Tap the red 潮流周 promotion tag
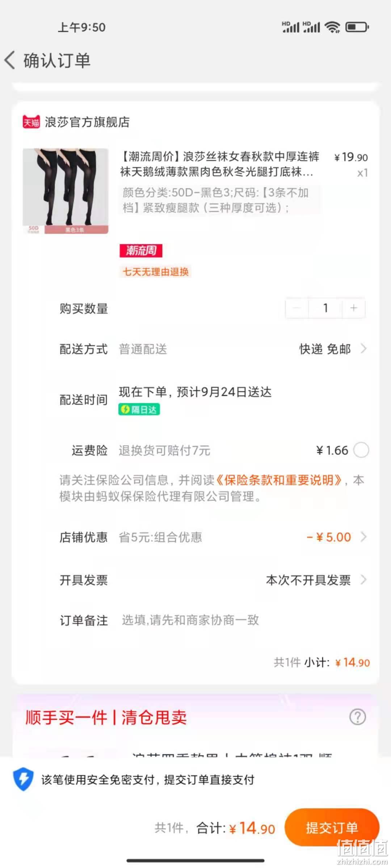 pyautogui.click(x=141, y=250)
